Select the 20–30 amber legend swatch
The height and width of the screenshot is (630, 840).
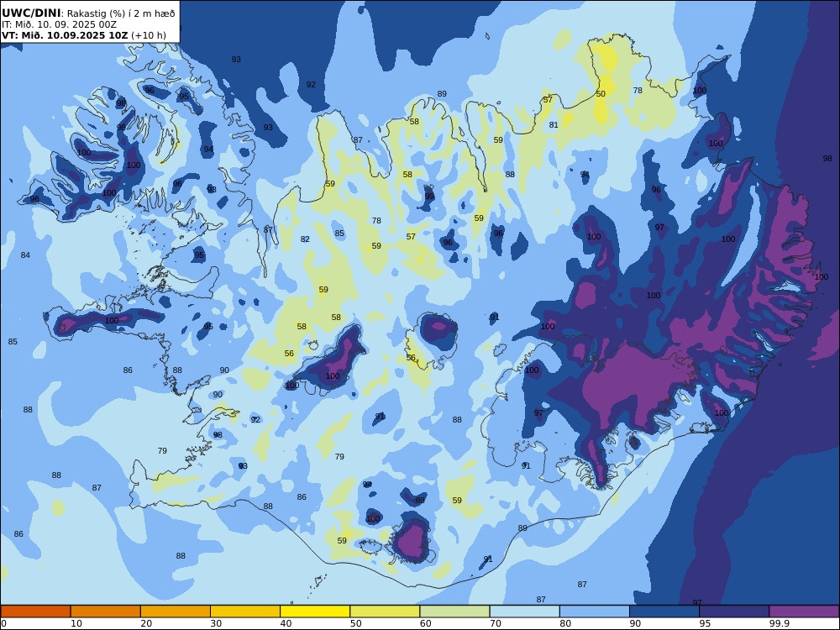pyautogui.click(x=176, y=612)
